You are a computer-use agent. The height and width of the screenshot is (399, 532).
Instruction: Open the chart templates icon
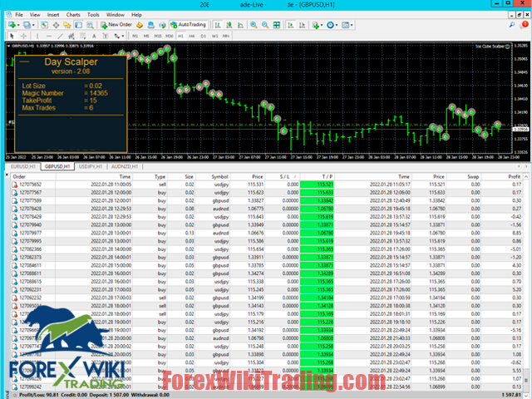[x=345, y=25]
